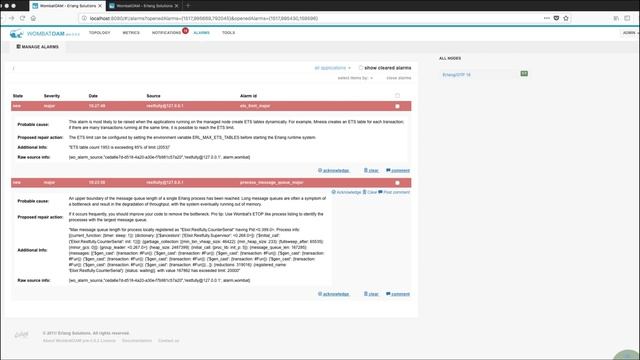Check the process_message_queue_major alarm row checkbox
The image size is (640, 360).
(x=397, y=183)
